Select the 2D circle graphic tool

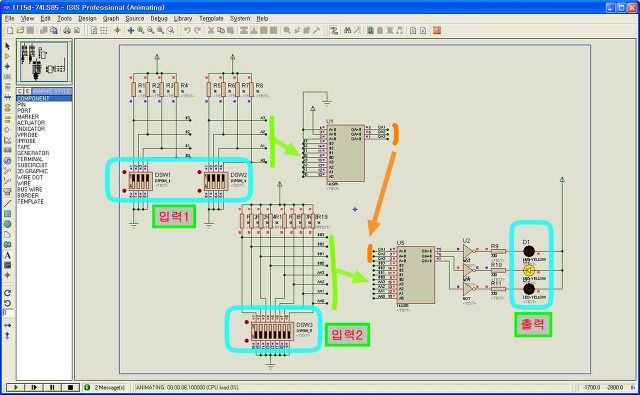coord(7,224)
